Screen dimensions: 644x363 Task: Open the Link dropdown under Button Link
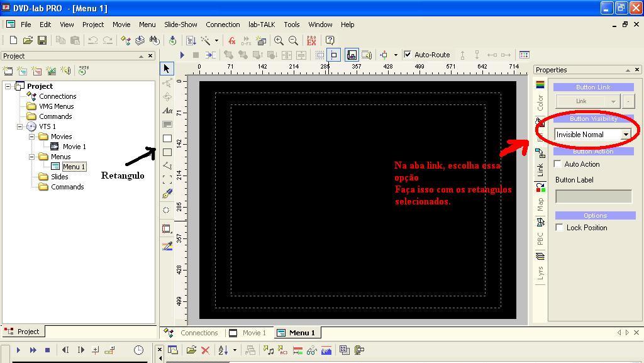pyautogui.click(x=613, y=101)
